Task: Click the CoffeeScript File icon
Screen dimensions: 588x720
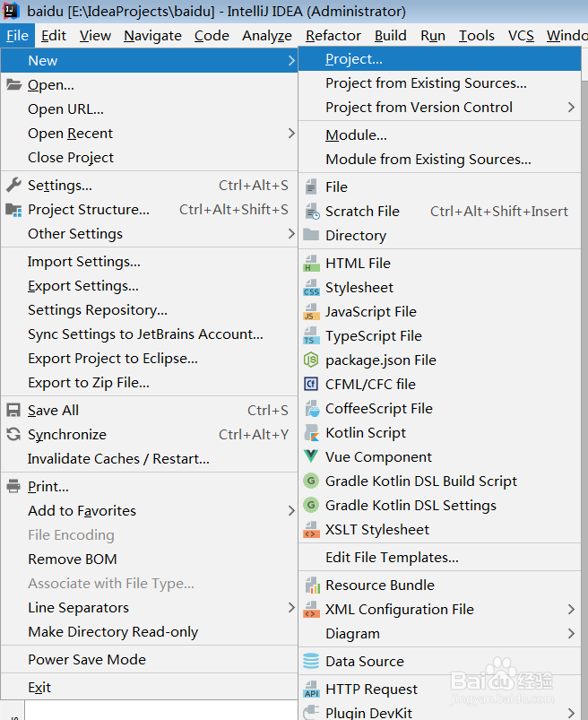Action: pyautogui.click(x=312, y=408)
